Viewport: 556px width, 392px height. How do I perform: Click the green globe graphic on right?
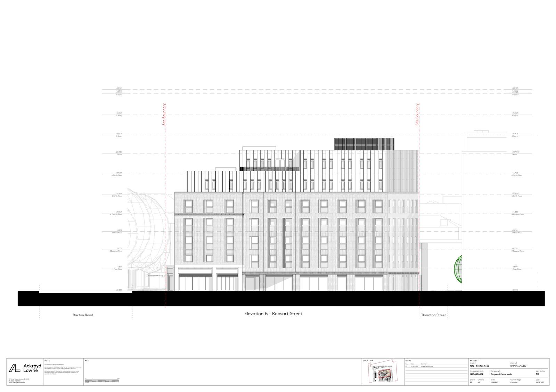click(x=458, y=269)
